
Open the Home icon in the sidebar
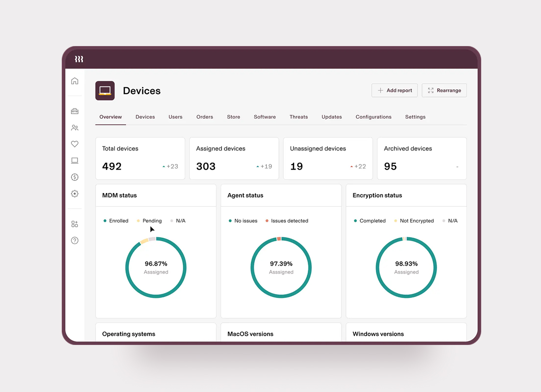74,80
